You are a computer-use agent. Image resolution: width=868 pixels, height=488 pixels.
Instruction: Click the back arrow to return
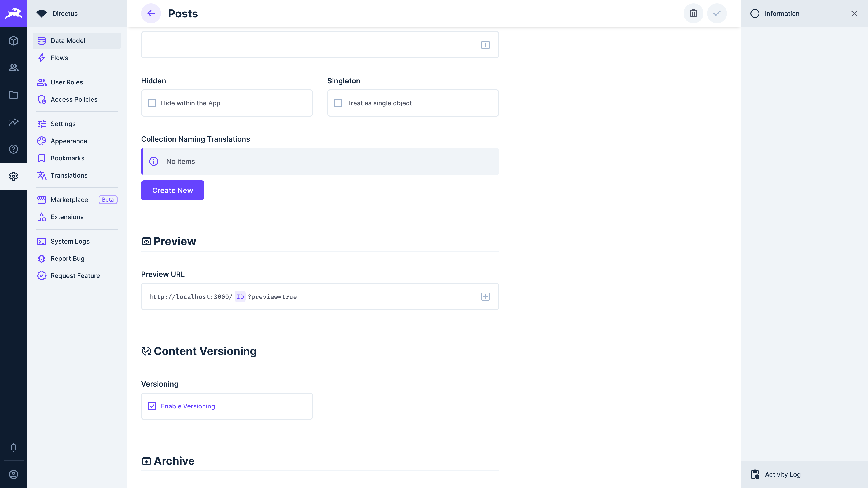coord(151,13)
